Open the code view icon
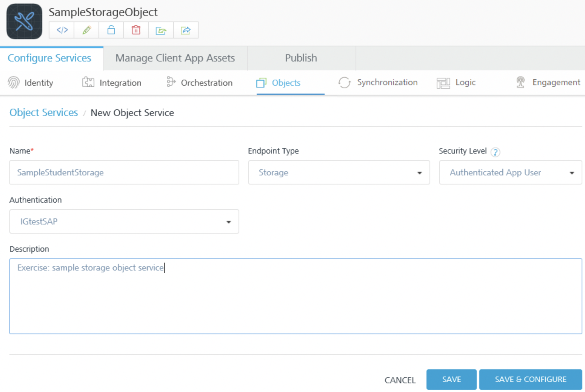 pos(62,30)
